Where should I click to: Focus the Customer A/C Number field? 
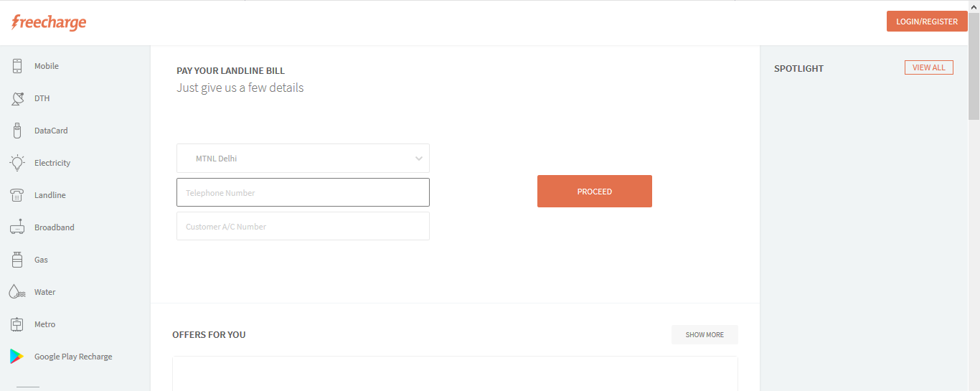(303, 226)
